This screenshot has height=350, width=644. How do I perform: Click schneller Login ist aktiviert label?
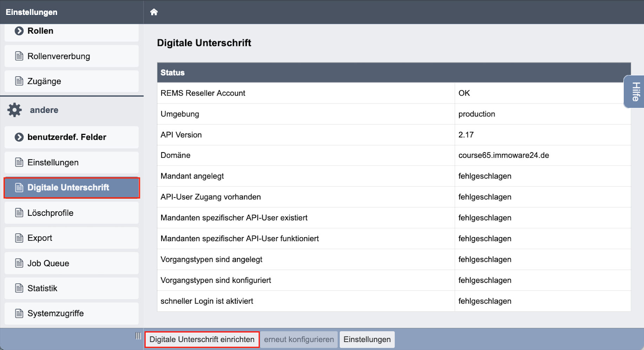[206, 301]
